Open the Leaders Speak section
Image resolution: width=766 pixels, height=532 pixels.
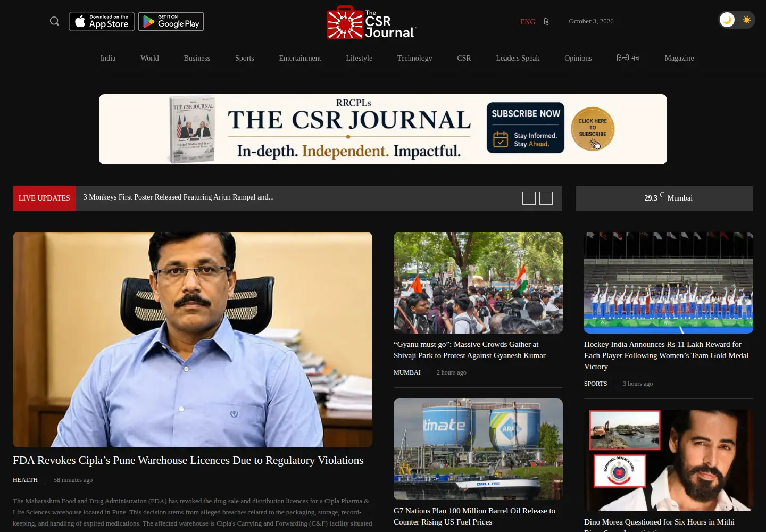[518, 58]
